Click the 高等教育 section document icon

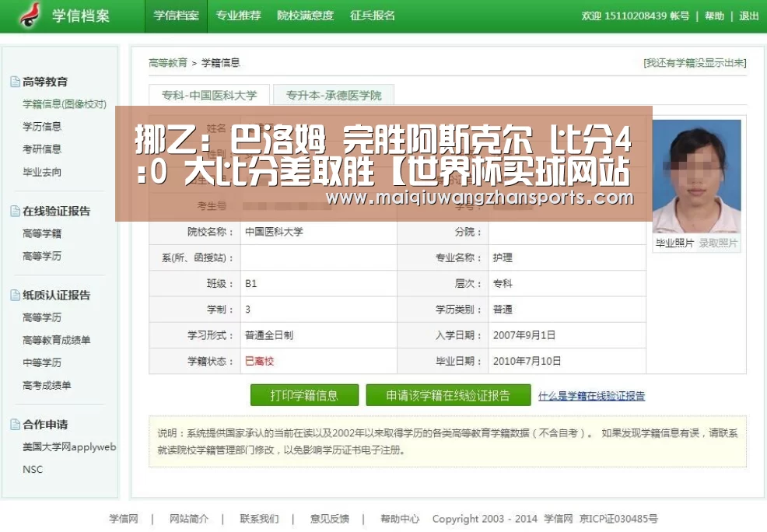tap(15, 82)
